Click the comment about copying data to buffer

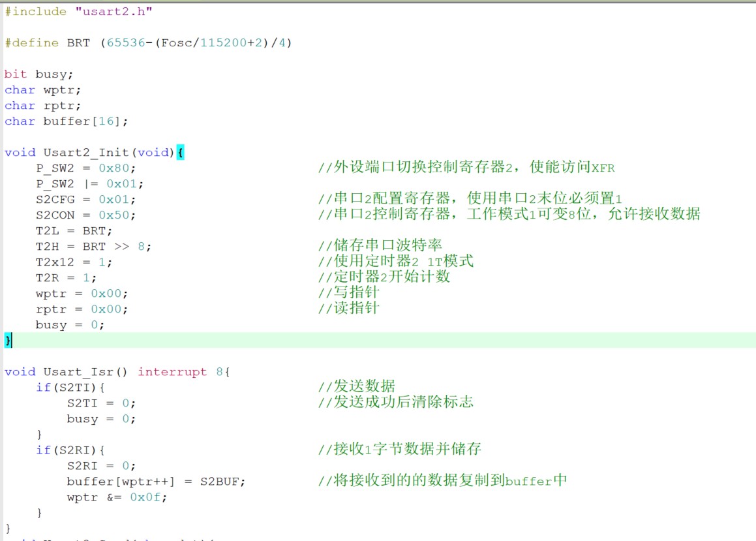[443, 480]
